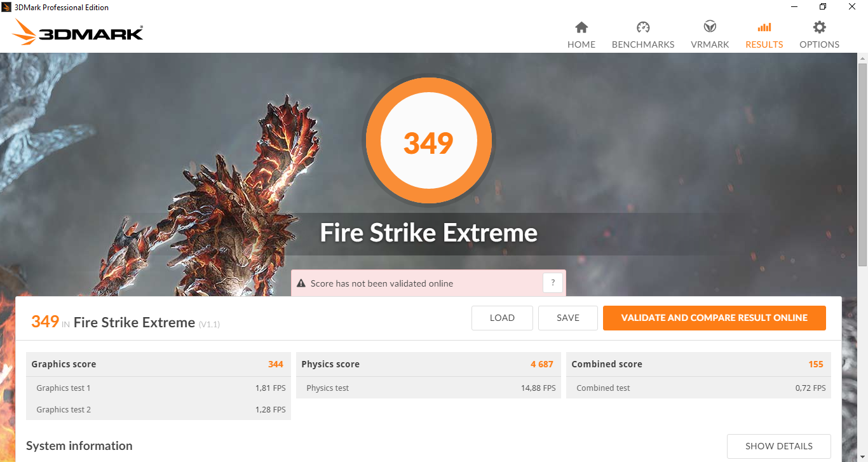868x462 pixels.
Task: Click the Combined score heading
Action: point(607,364)
